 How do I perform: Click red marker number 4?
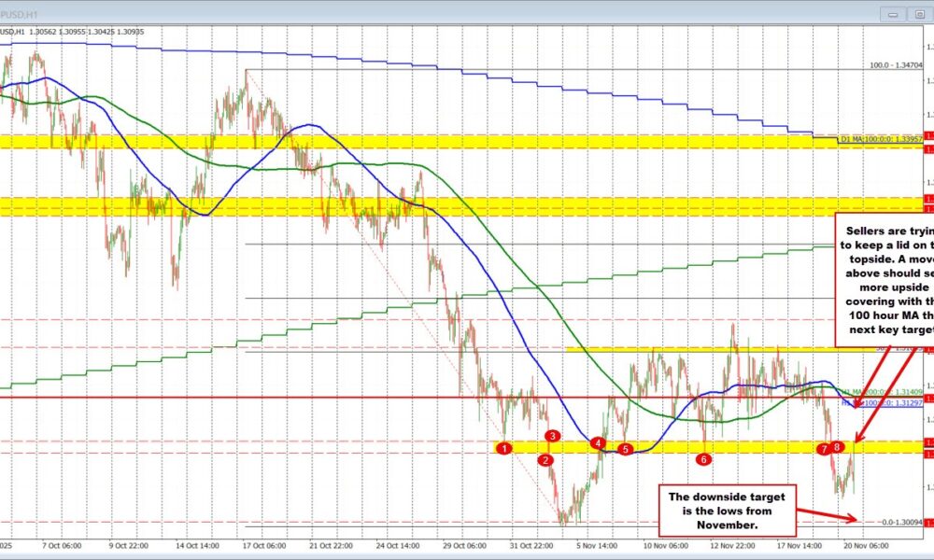(598, 443)
